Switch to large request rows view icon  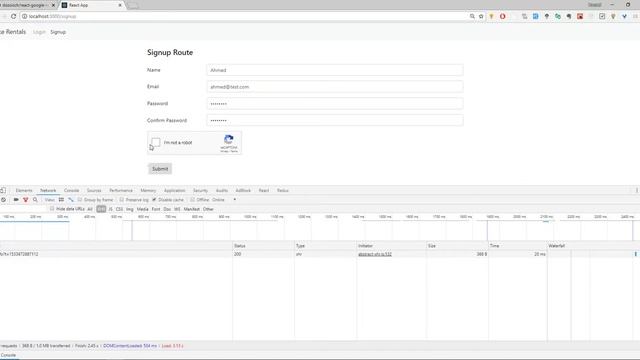pos(61,200)
